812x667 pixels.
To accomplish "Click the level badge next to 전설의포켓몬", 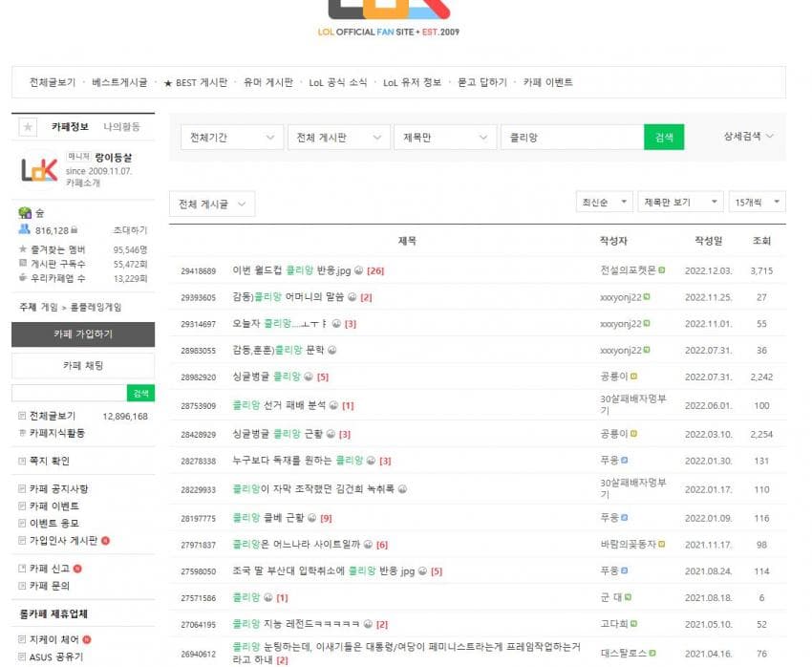I will 662,270.
